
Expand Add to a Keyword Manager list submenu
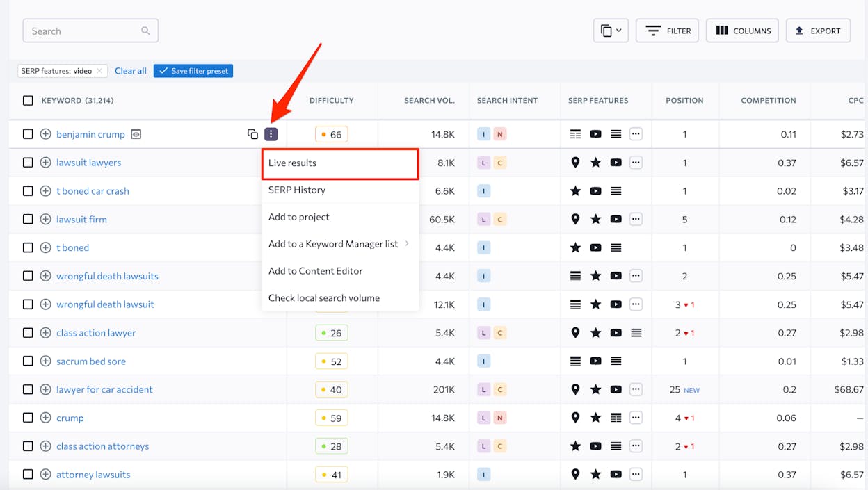tap(340, 244)
